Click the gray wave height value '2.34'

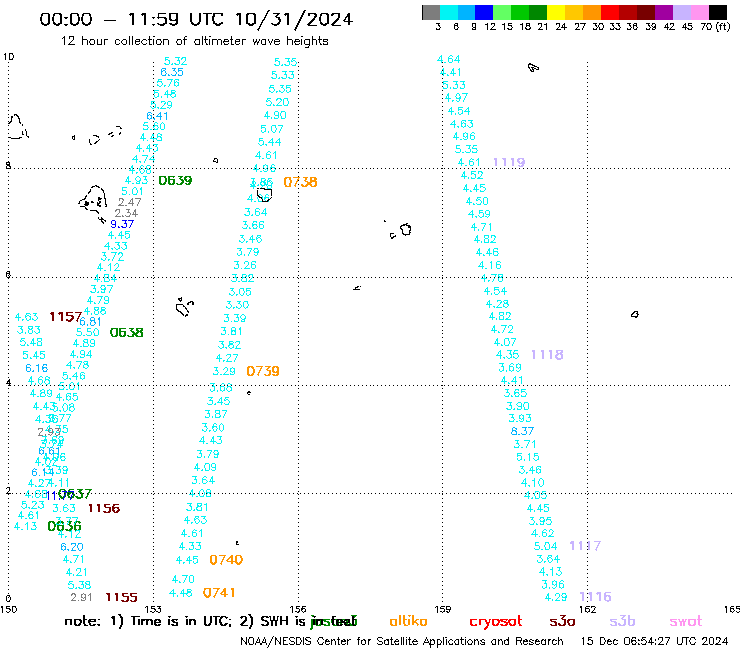(126, 213)
